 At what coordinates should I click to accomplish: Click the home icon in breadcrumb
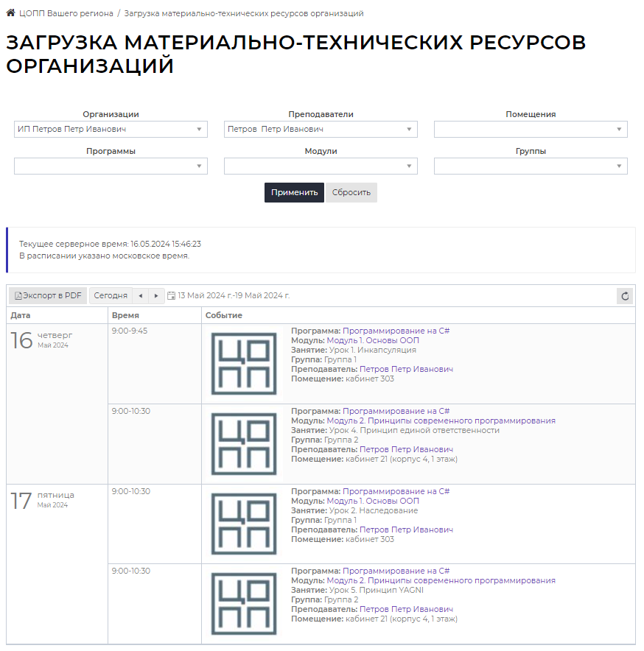pos(11,13)
